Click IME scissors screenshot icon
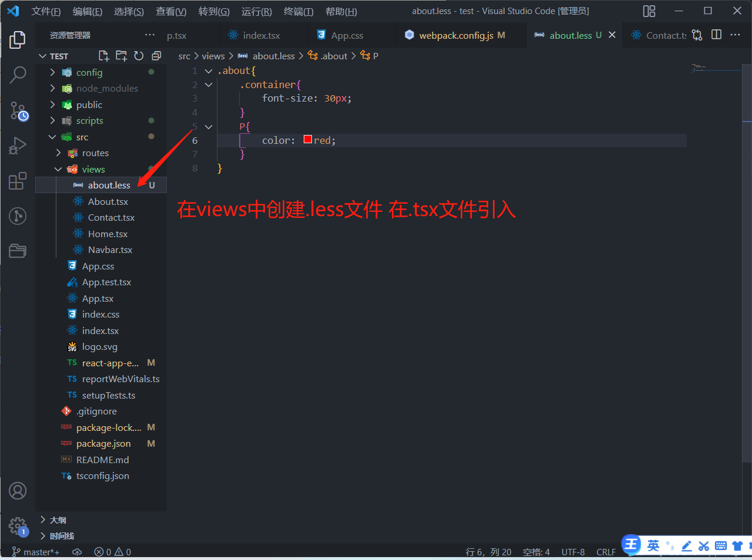The height and width of the screenshot is (560, 752). pos(704,546)
